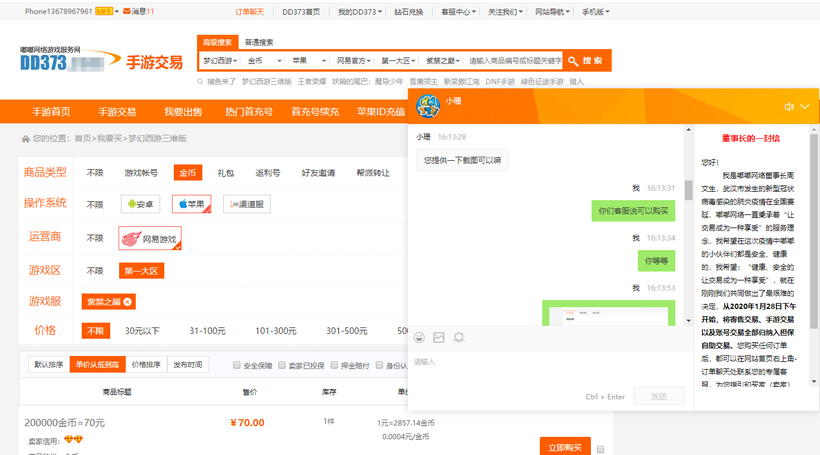Expand the 手机版 menu
The image size is (820, 455).
pyautogui.click(x=596, y=12)
